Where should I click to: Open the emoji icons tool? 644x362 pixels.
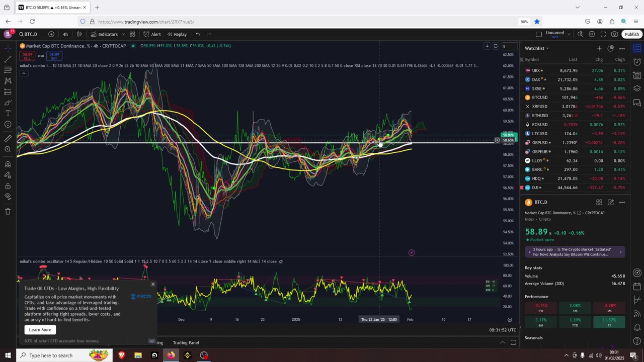pyautogui.click(x=8, y=124)
